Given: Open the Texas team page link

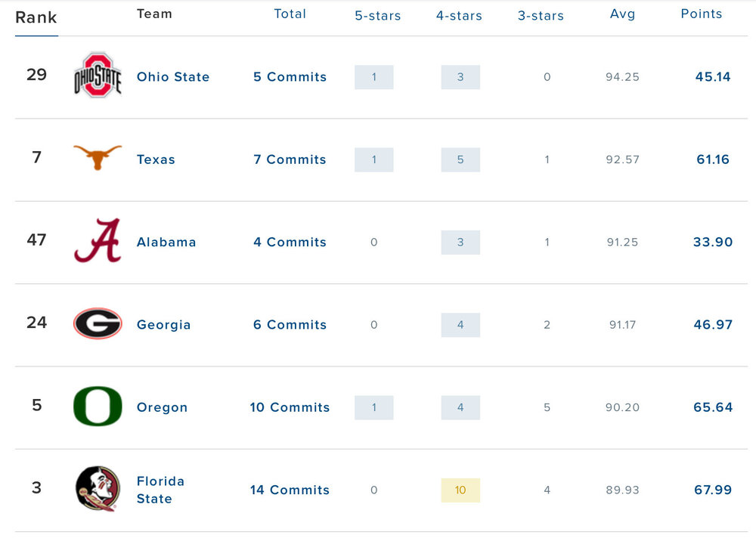Looking at the screenshot, I should pyautogui.click(x=156, y=159).
